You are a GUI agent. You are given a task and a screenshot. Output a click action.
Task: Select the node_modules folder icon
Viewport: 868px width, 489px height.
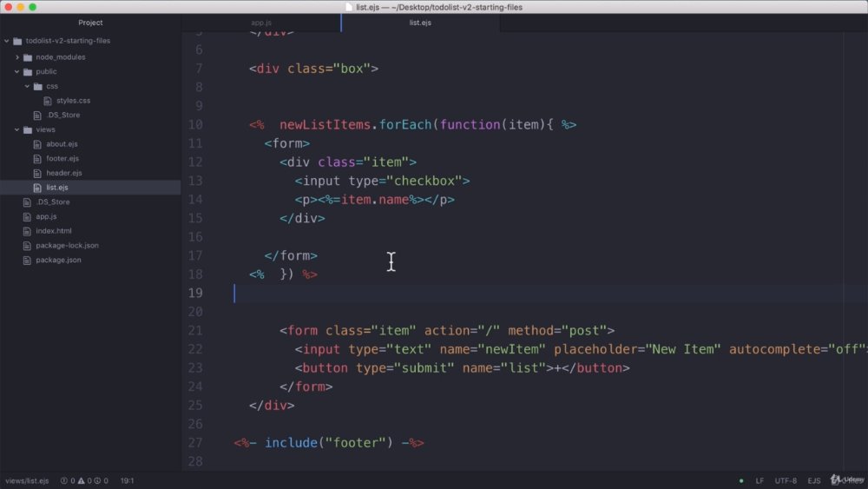click(28, 57)
